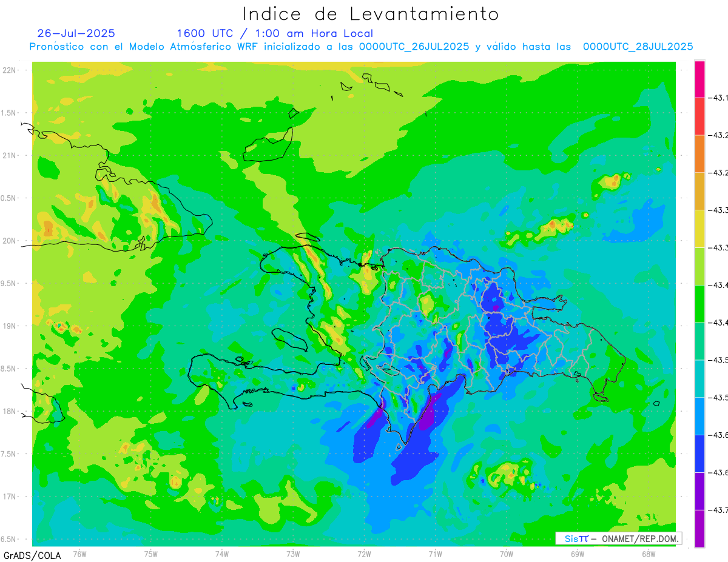Click the 'GrADS/COLA' credit label
This screenshot has width=728, height=562.
[32, 555]
